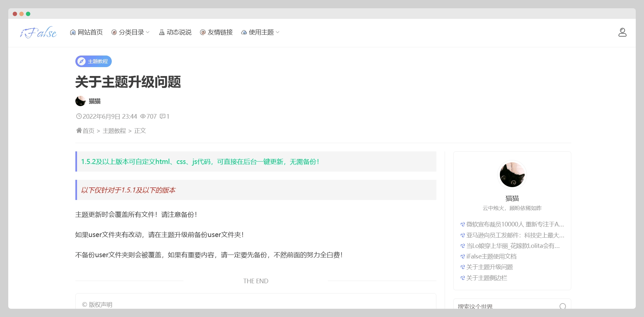Screen dimensions: 644x317
Task: Open 动态说说 navigation item
Action: coord(175,32)
